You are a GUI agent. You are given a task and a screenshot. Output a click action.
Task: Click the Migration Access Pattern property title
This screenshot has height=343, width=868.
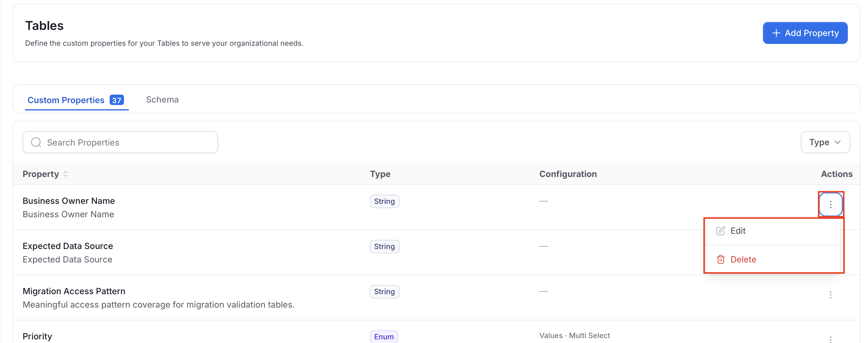pos(74,291)
